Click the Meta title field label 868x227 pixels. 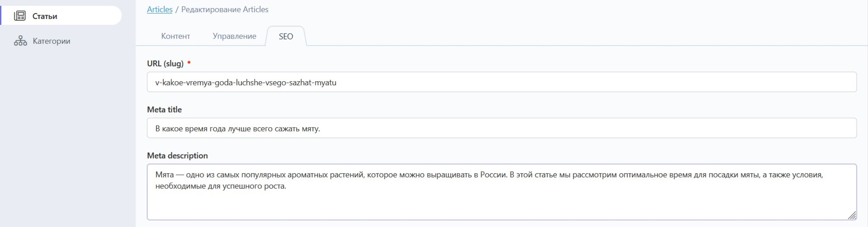point(164,110)
